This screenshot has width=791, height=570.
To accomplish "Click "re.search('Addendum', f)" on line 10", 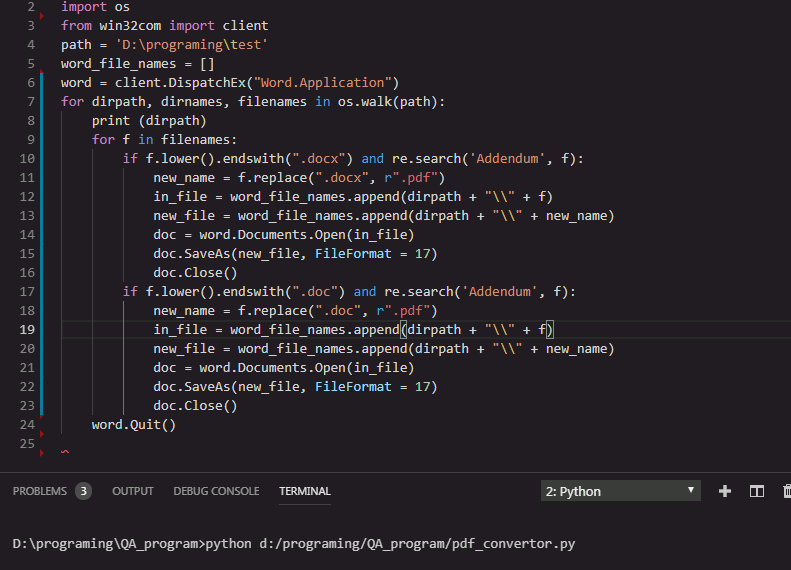I will (484, 159).
